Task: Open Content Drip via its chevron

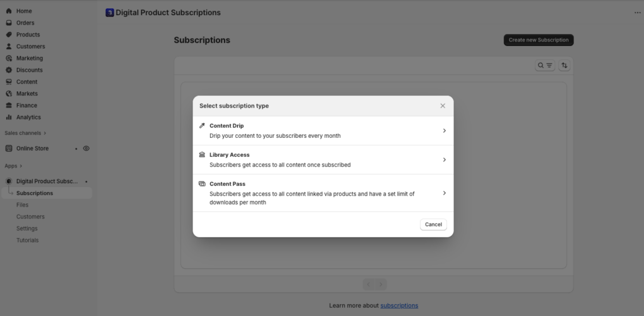Action: (444, 131)
